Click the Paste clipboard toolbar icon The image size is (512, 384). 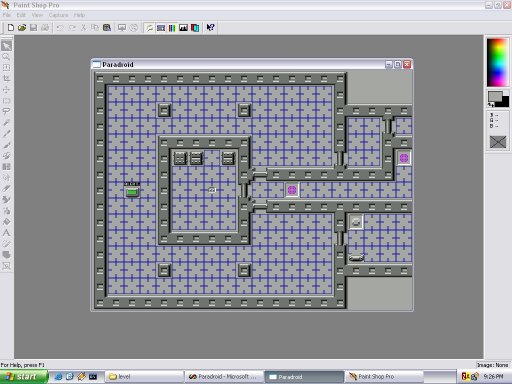click(107, 28)
